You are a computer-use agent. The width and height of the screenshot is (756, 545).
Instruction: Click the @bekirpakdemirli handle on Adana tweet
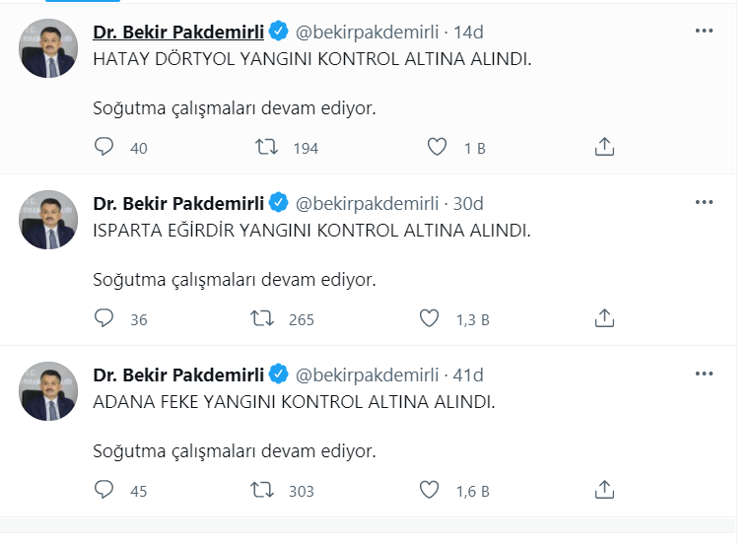point(367,375)
